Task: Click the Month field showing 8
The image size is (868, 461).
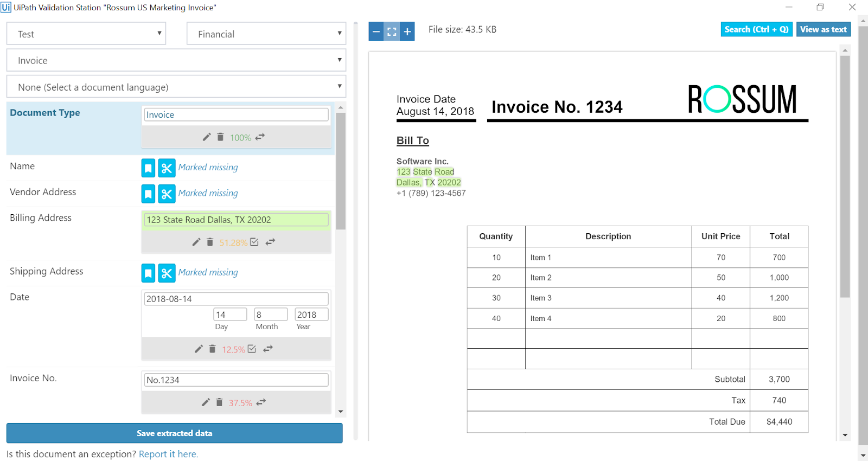Action: pyautogui.click(x=271, y=315)
